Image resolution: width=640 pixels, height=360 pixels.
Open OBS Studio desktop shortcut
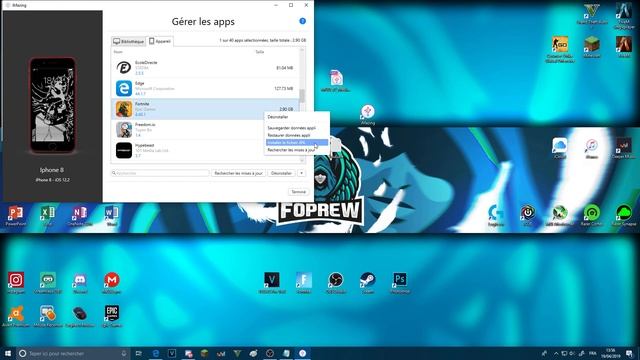336,283
